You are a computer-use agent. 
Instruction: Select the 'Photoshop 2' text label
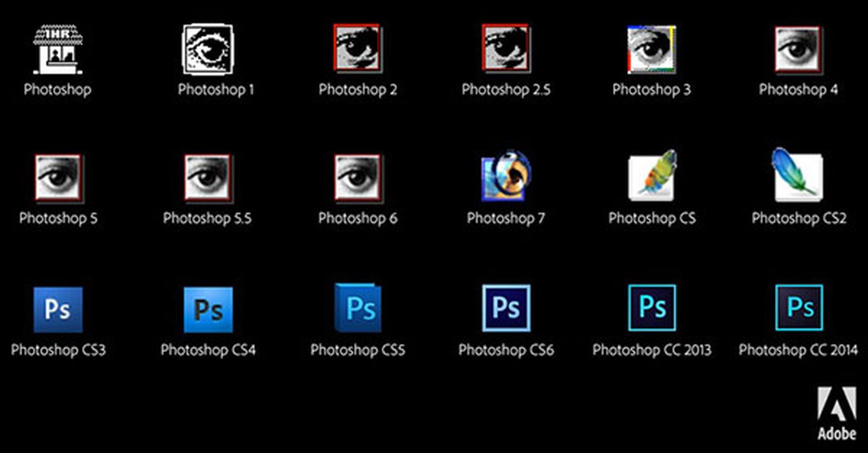358,90
